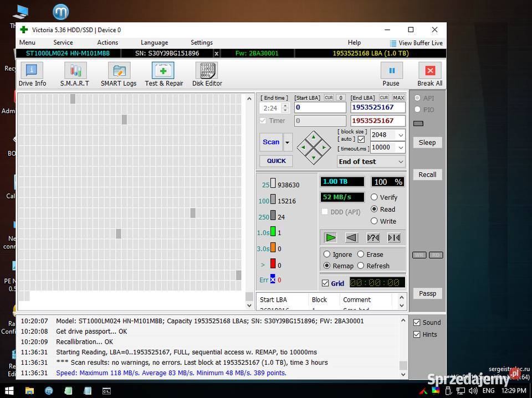The height and width of the screenshot is (398, 532).
Task: Open the Windows Start menu
Action: click(9, 391)
